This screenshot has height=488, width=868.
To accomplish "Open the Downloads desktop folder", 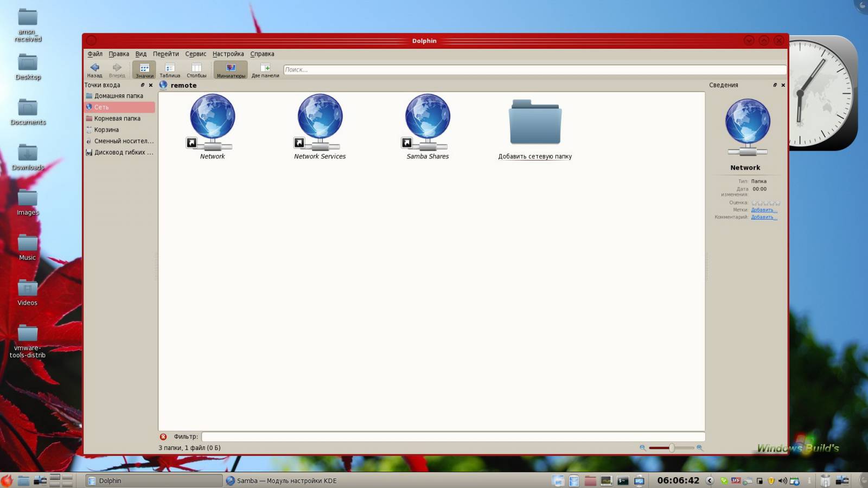I will (x=28, y=157).
